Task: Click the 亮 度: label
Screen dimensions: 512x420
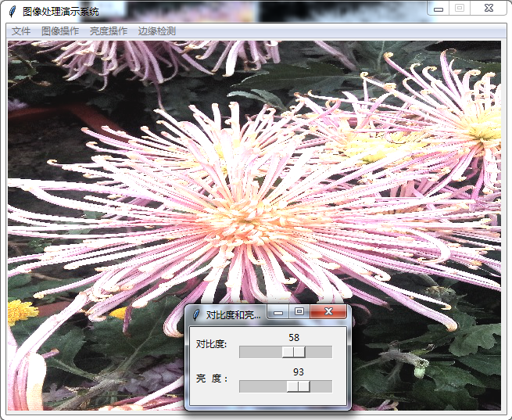Action: tap(212, 379)
